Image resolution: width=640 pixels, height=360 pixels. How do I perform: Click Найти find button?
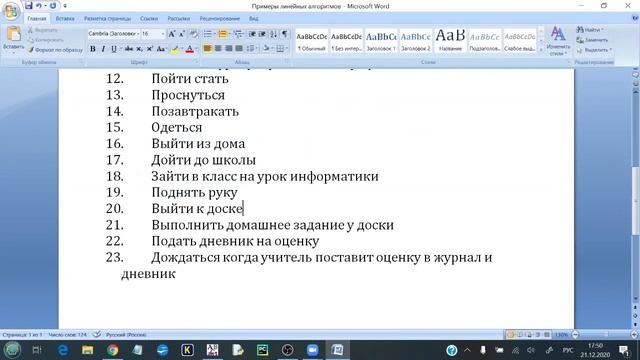[590, 30]
